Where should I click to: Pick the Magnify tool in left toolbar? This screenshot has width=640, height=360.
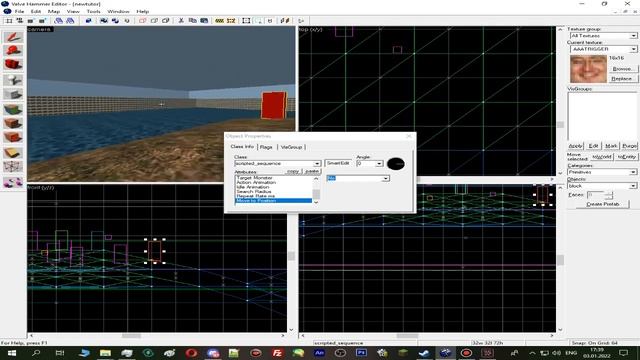[x=13, y=51]
